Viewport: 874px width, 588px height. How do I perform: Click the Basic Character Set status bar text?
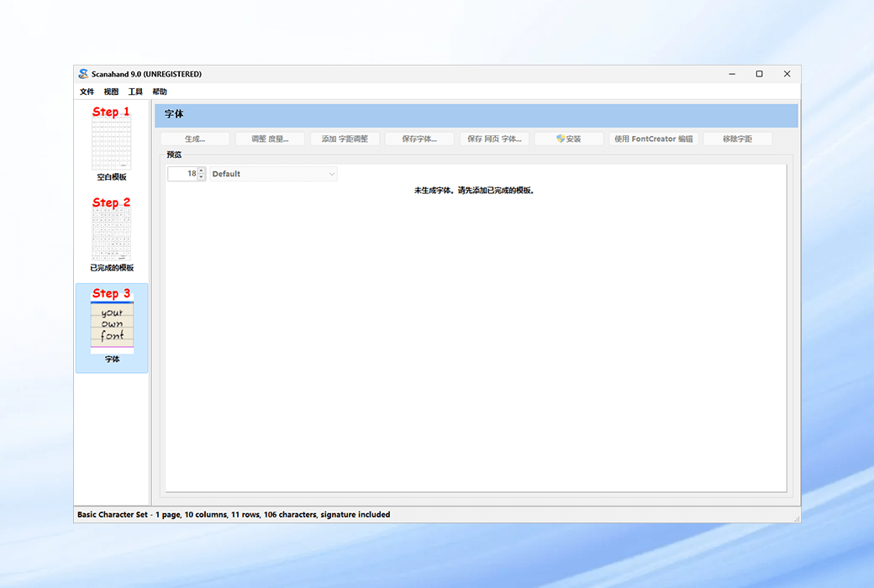click(x=234, y=514)
